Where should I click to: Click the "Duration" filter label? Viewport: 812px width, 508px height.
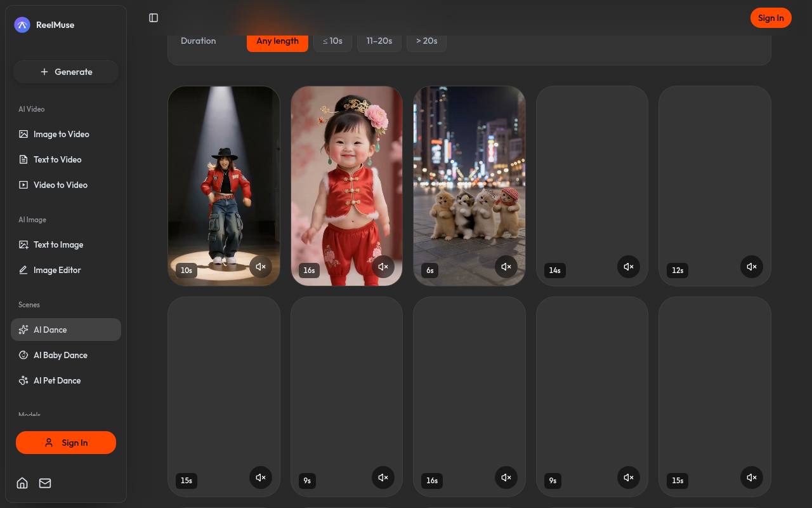click(x=198, y=41)
